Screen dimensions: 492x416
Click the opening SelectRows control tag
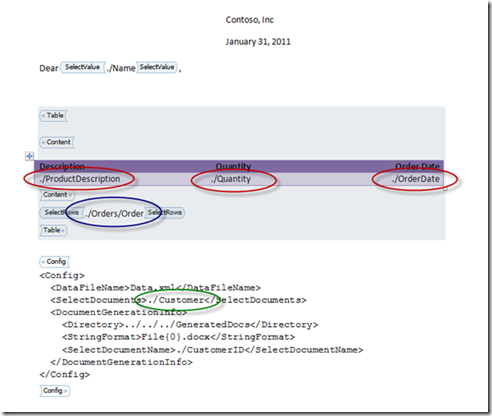point(61,213)
